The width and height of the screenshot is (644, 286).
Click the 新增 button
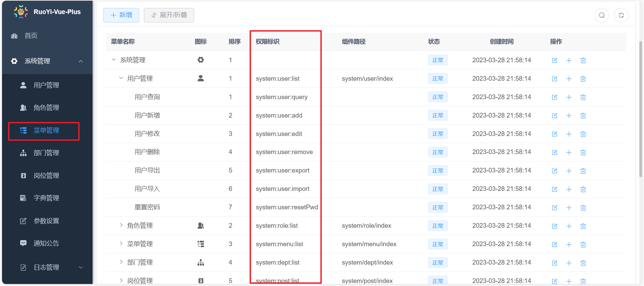point(121,15)
